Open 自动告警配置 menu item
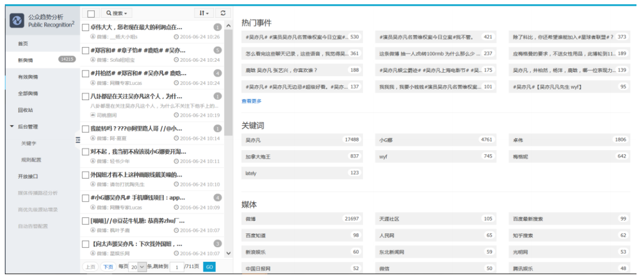The width and height of the screenshot is (644, 278). tap(33, 226)
